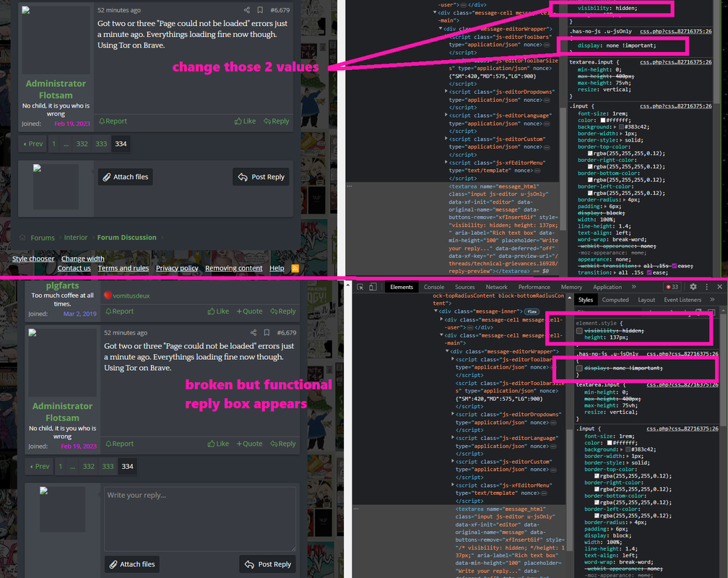728x578 pixels.
Task: Open the Privacy policy footer link
Action: tap(177, 268)
